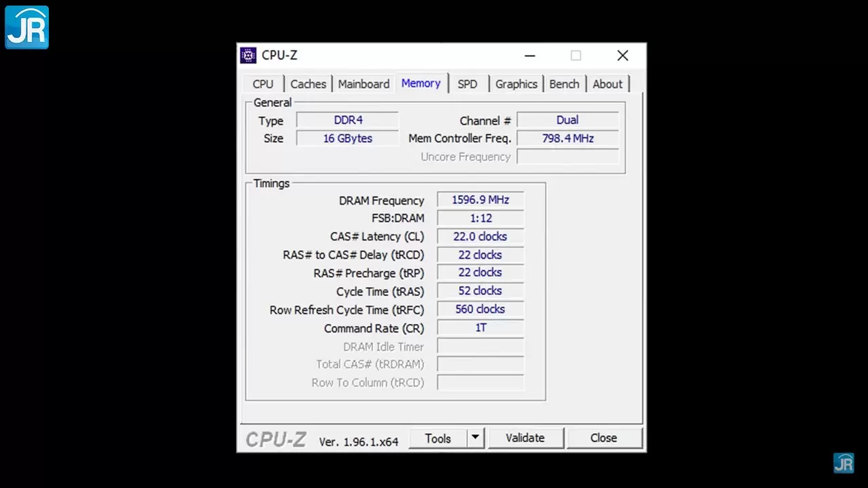Screen dimensions: 868x488
Task: Switch to the Caches tab
Action: click(x=309, y=84)
